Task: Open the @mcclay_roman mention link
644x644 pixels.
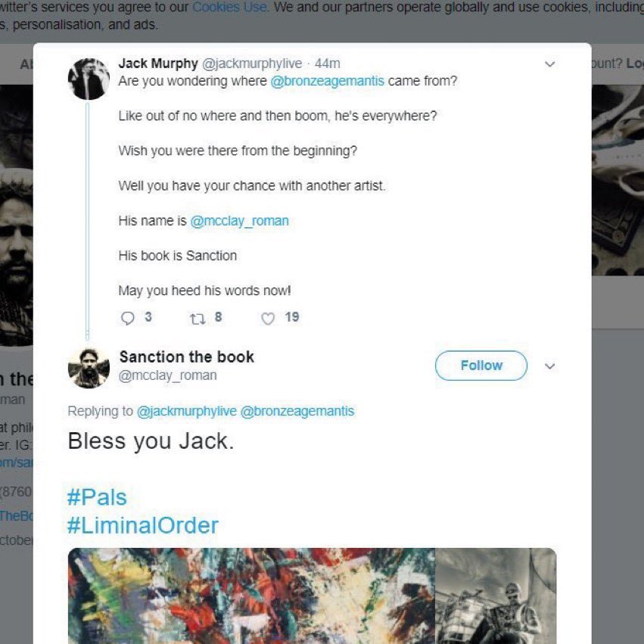Action: tap(239, 221)
